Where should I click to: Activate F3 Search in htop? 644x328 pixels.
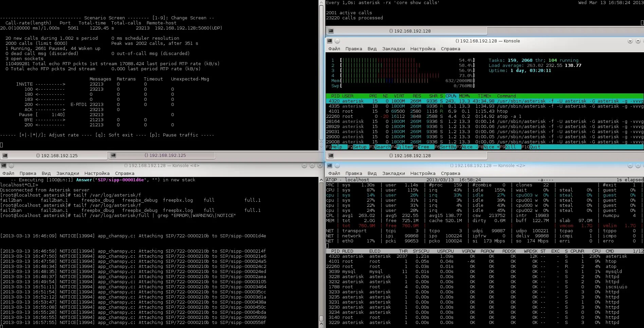[x=380, y=147]
